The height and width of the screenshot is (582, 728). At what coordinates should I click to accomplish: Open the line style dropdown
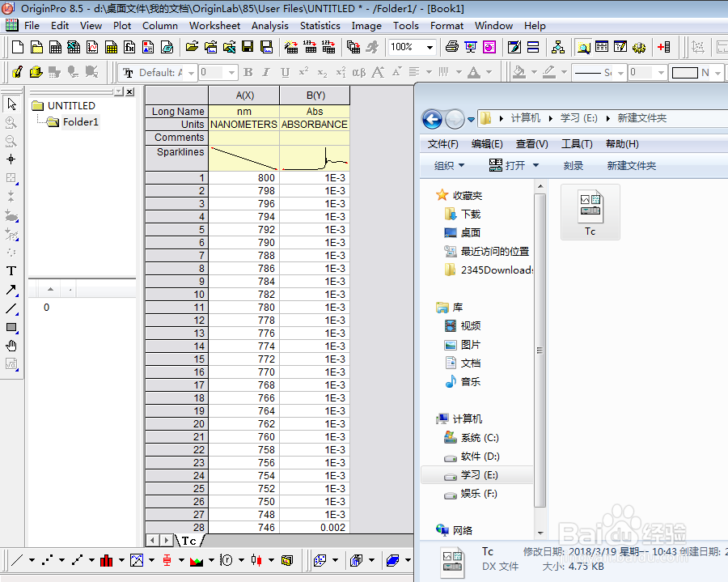620,73
